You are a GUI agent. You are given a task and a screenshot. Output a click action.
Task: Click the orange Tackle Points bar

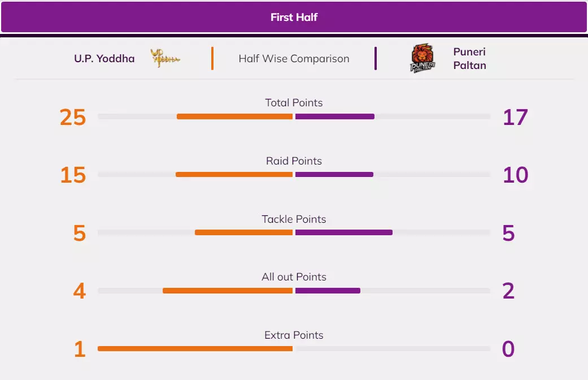point(243,232)
